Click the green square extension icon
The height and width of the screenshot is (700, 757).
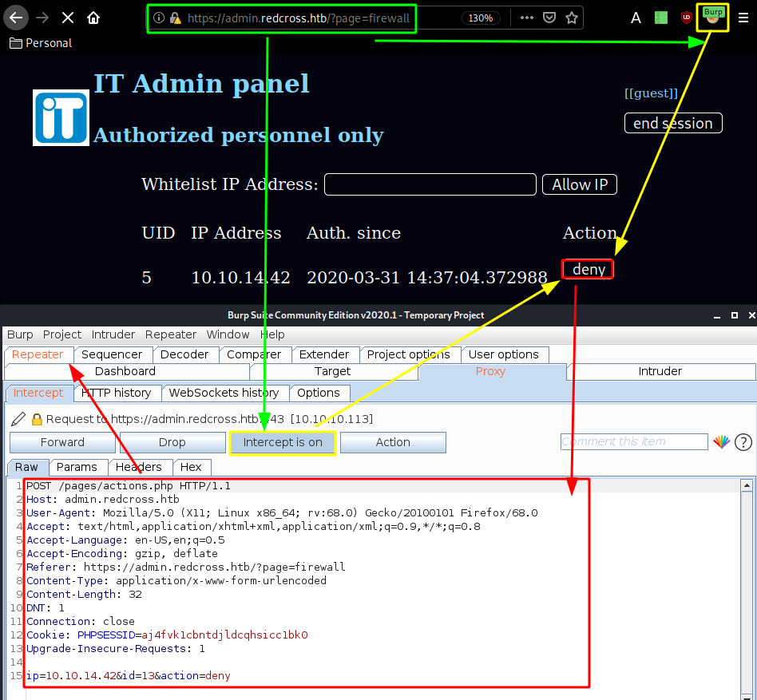coord(661,18)
